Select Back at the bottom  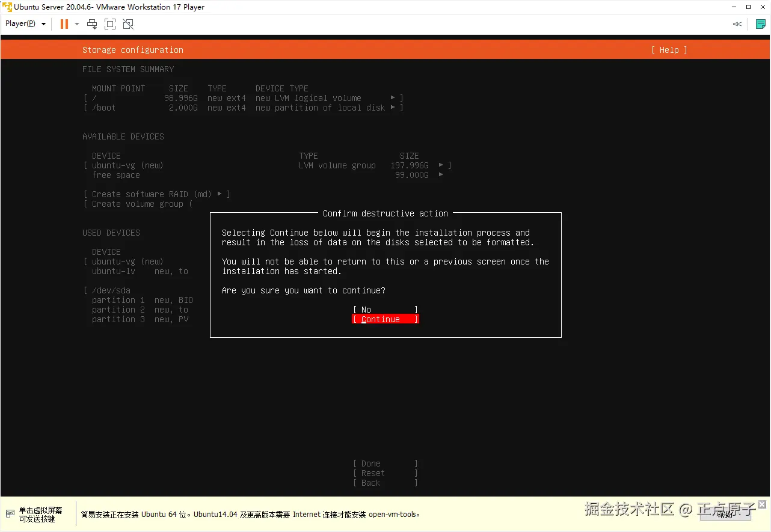point(385,483)
